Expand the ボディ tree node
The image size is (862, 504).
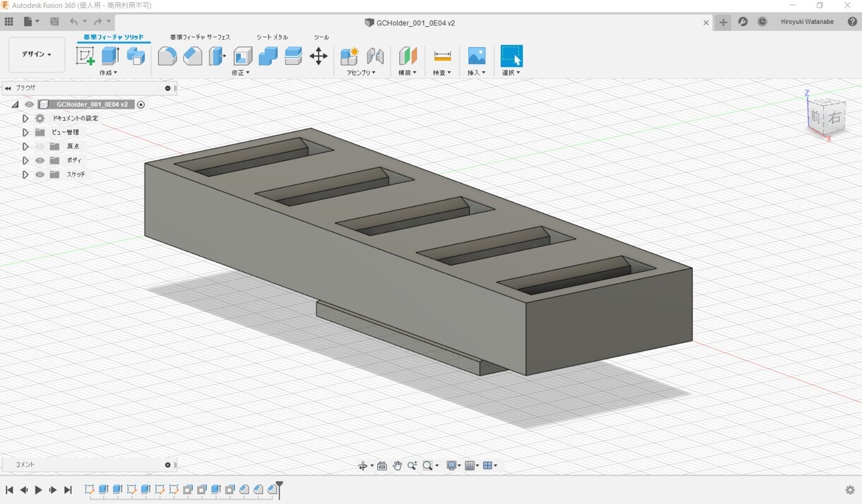coord(25,160)
